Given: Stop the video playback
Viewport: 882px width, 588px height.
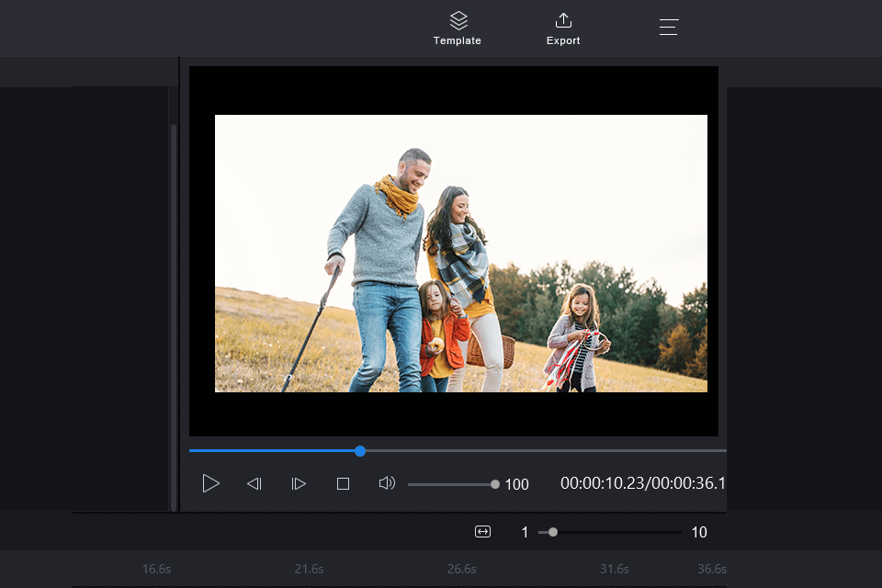Looking at the screenshot, I should coord(343,483).
